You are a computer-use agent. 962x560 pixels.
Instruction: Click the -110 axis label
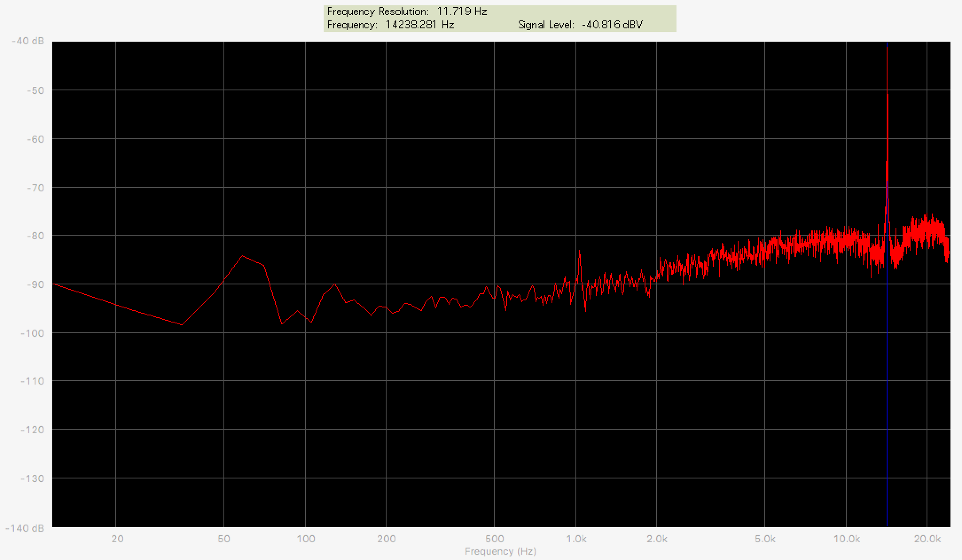pos(32,381)
